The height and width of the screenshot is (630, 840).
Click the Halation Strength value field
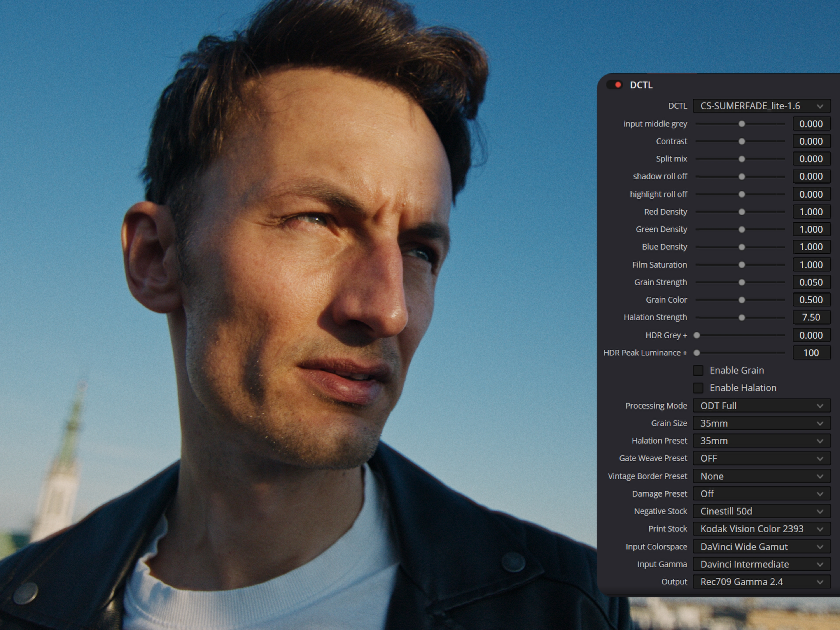pos(811,317)
